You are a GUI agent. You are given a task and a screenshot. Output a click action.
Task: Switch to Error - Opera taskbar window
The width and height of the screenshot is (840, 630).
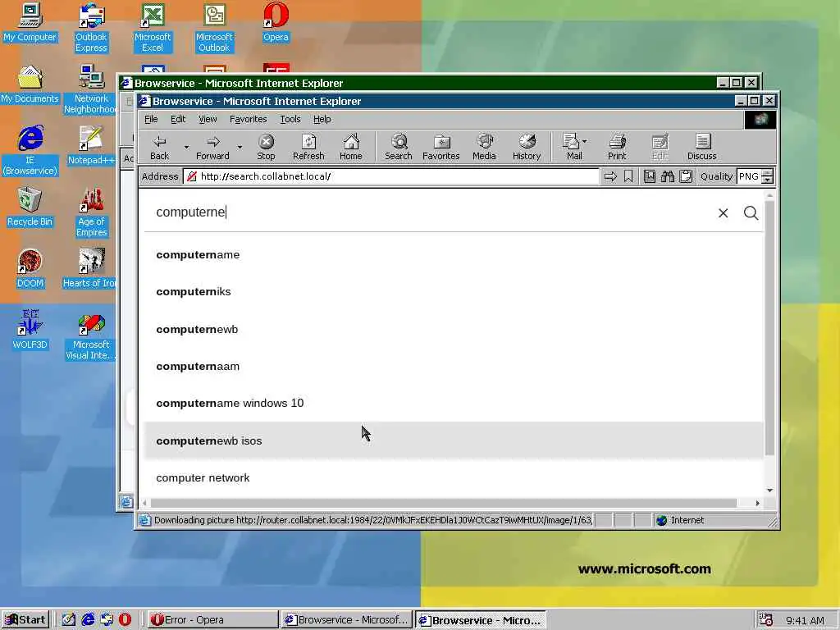(x=211, y=620)
